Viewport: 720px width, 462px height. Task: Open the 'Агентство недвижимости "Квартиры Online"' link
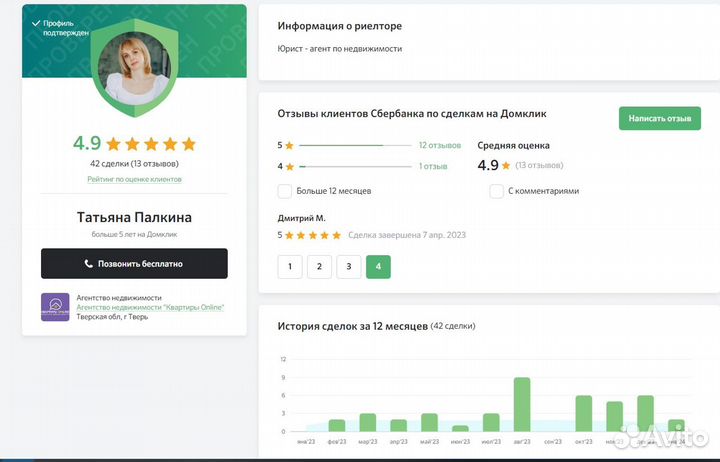(x=150, y=307)
